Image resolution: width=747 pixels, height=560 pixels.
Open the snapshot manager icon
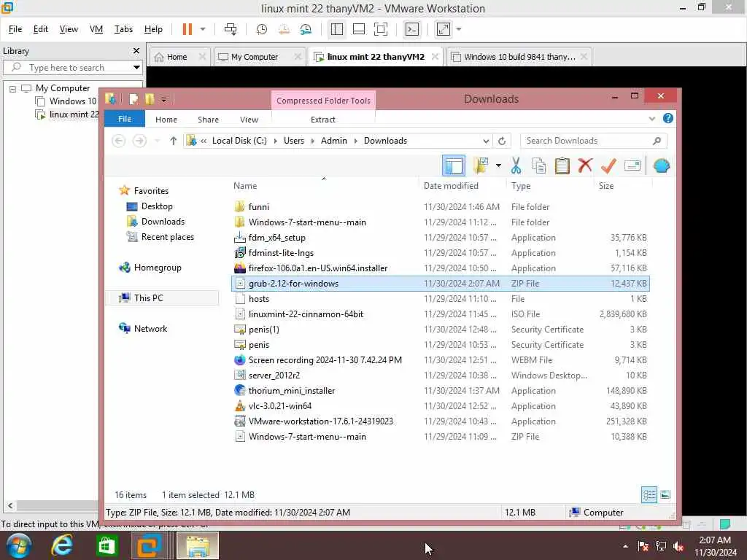coord(306,29)
